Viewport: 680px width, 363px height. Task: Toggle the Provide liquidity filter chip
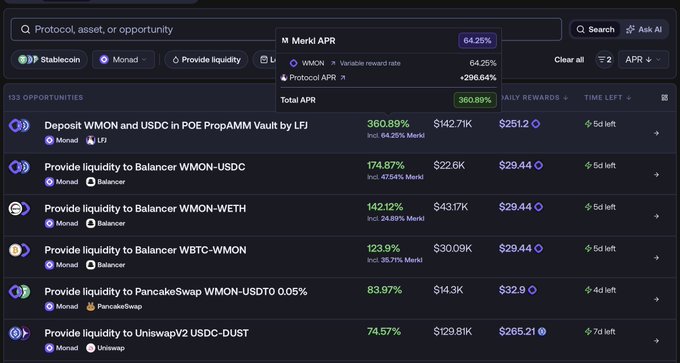click(x=206, y=60)
